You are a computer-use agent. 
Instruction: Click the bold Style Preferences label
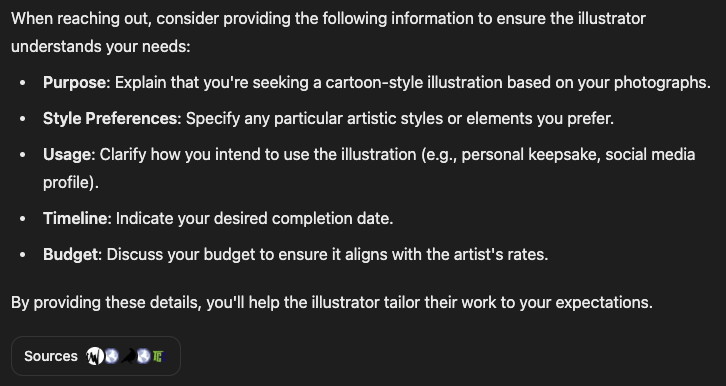pos(110,118)
